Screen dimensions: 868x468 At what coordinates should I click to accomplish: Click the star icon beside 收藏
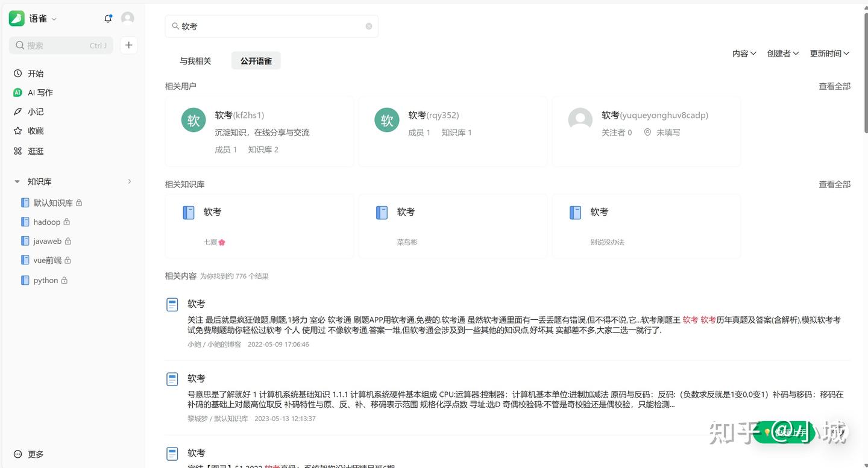[18, 131]
